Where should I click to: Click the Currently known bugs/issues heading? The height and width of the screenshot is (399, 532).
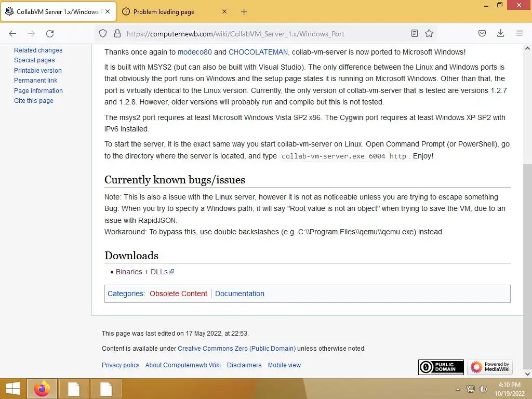coord(175,180)
